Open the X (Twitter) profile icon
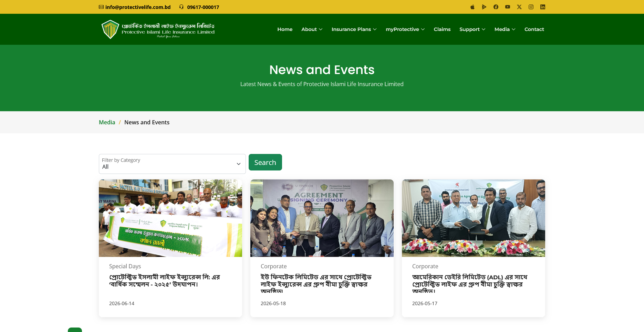 [x=519, y=7]
